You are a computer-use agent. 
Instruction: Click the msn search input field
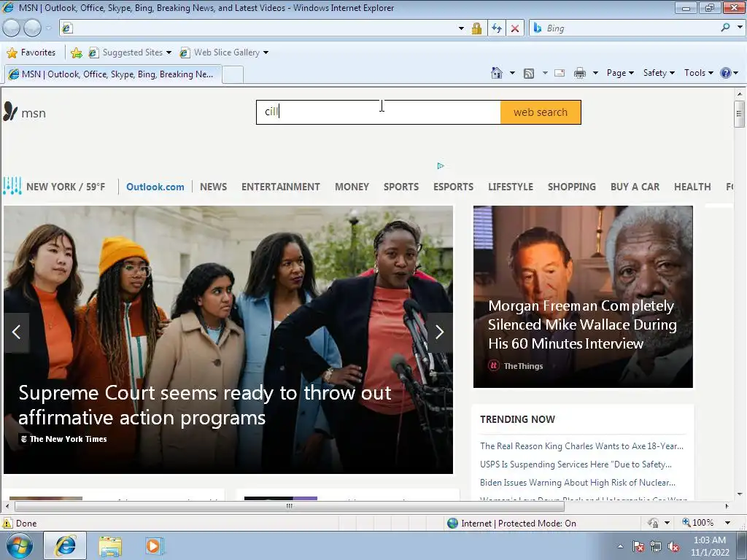point(379,112)
